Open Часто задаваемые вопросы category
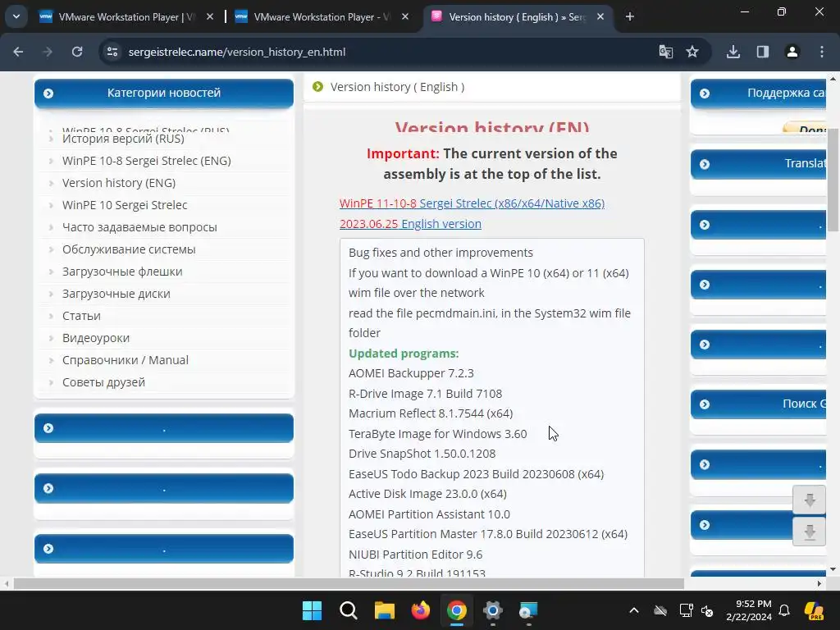This screenshot has height=630, width=840. pos(139,227)
